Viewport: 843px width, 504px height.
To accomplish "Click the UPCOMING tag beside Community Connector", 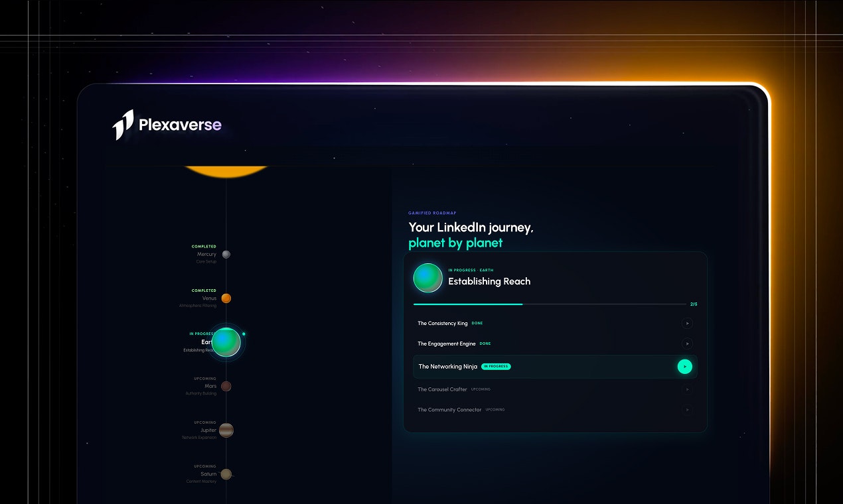I will 495,410.
